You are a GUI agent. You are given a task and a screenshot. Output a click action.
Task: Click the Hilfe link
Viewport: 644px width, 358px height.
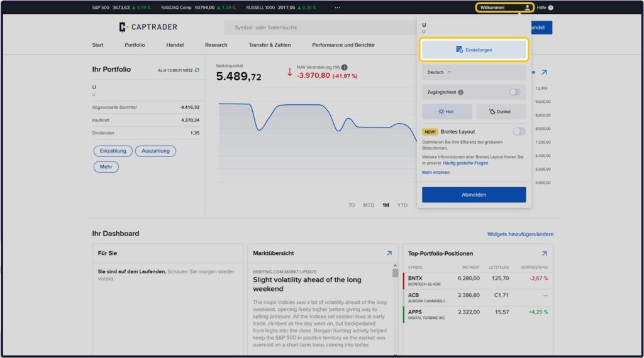[x=541, y=8]
